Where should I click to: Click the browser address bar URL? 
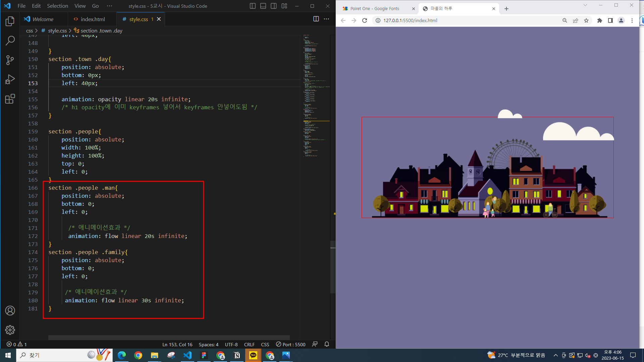tap(410, 20)
